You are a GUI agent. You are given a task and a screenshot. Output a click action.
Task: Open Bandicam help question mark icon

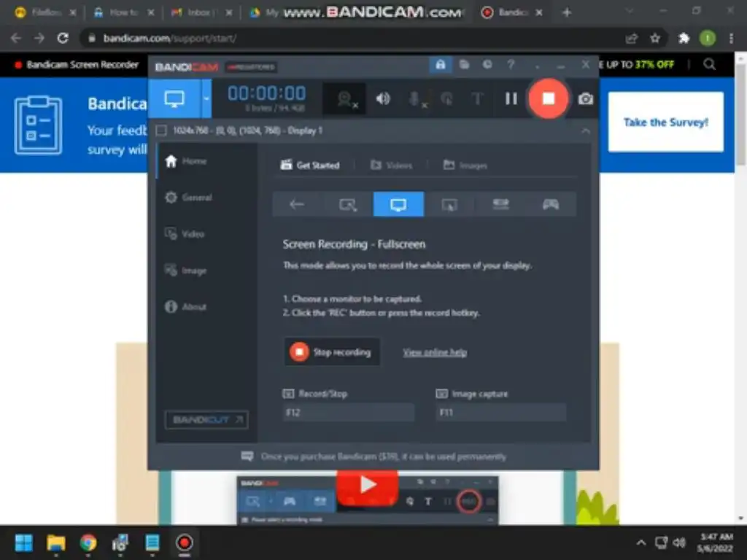[x=511, y=65]
